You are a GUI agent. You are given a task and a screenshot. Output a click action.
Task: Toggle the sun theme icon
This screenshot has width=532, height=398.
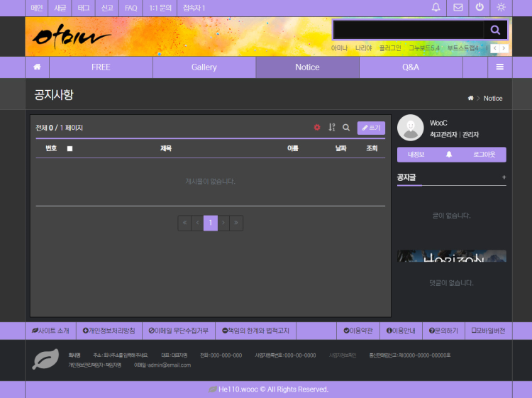[501, 8]
